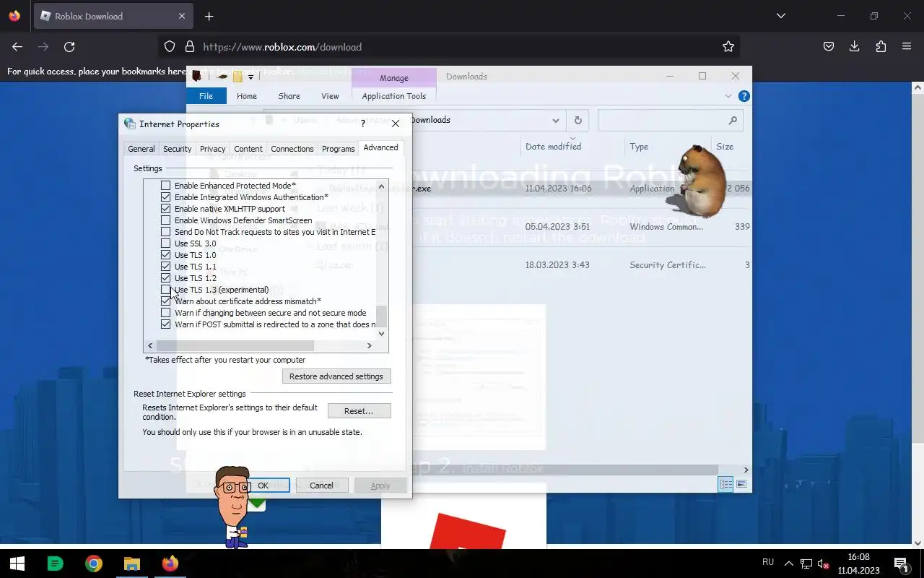Viewport: 924px width, 578px height.
Task: Open the Firefox hamburger menu
Action: [907, 46]
